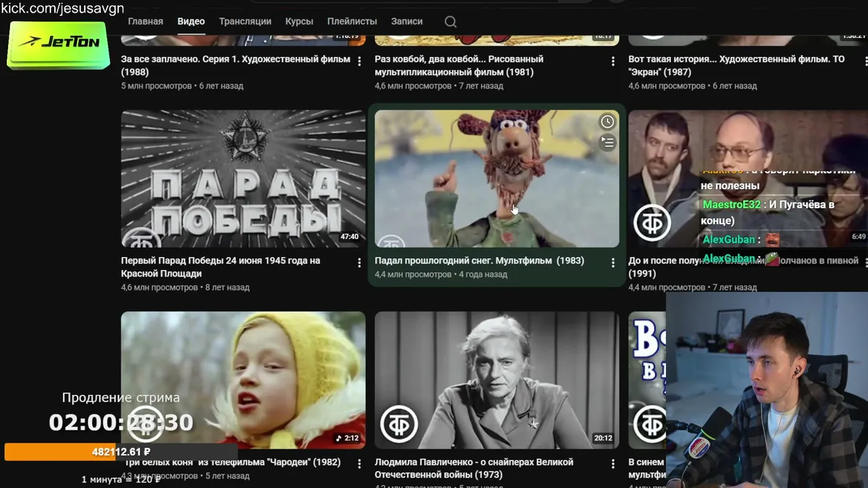
Task: Click the 20:12 duration badge
Action: [x=603, y=438]
